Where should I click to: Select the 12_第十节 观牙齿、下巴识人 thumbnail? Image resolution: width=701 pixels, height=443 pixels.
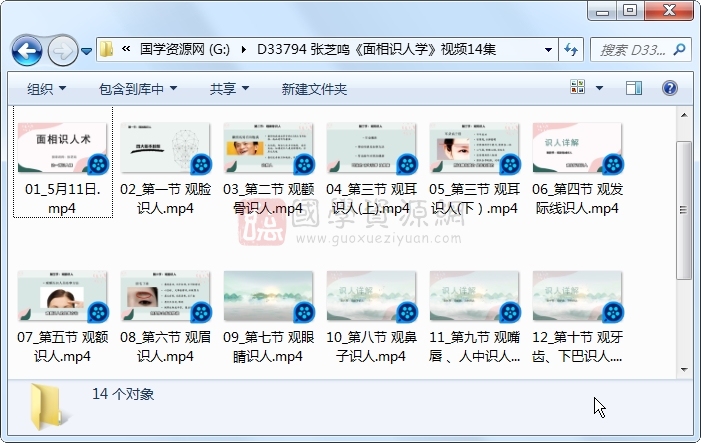pyautogui.click(x=577, y=296)
